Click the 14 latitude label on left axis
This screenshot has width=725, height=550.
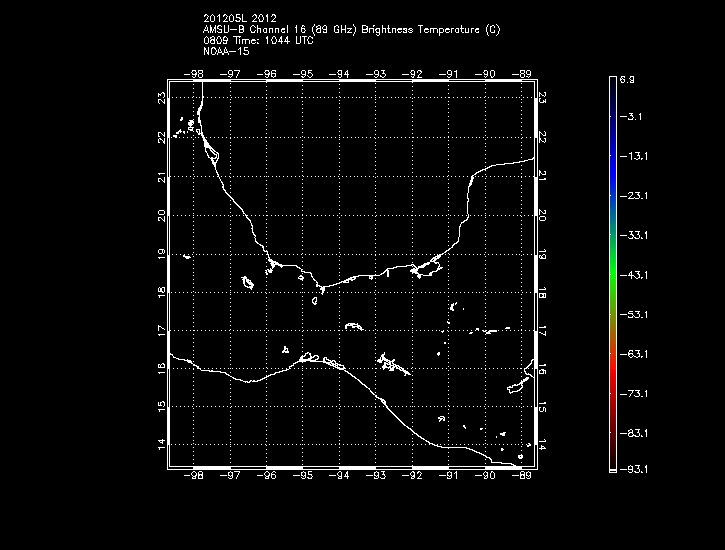161,444
